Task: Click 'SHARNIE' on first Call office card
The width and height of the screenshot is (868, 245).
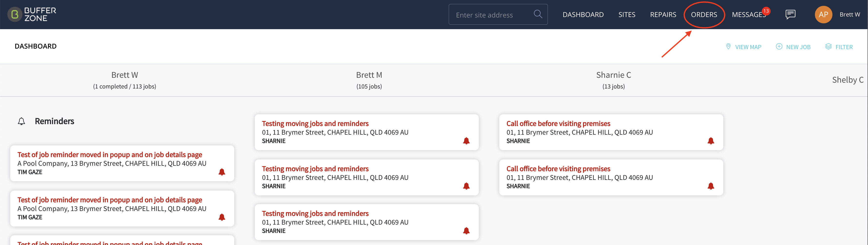Action: pos(518,141)
